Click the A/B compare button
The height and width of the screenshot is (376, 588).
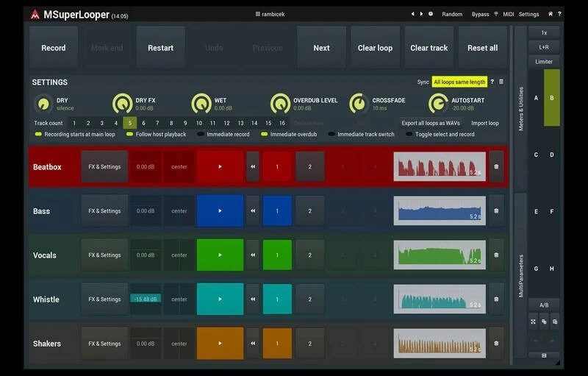click(x=544, y=305)
